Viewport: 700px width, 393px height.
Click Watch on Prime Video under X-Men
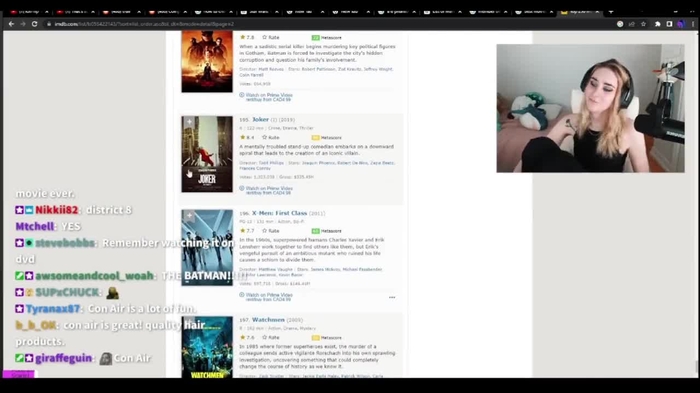coord(269,295)
